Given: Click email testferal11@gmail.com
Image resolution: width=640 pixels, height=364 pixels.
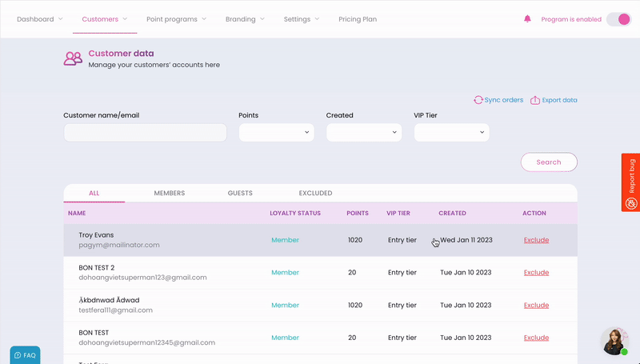Looking at the screenshot, I should (115, 310).
